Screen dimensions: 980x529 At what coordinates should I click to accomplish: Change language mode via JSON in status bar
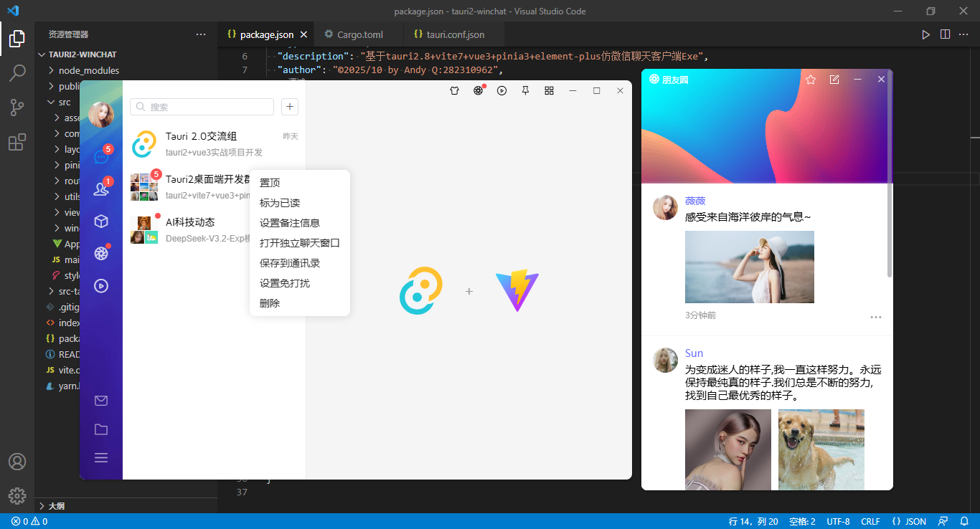coord(909,521)
